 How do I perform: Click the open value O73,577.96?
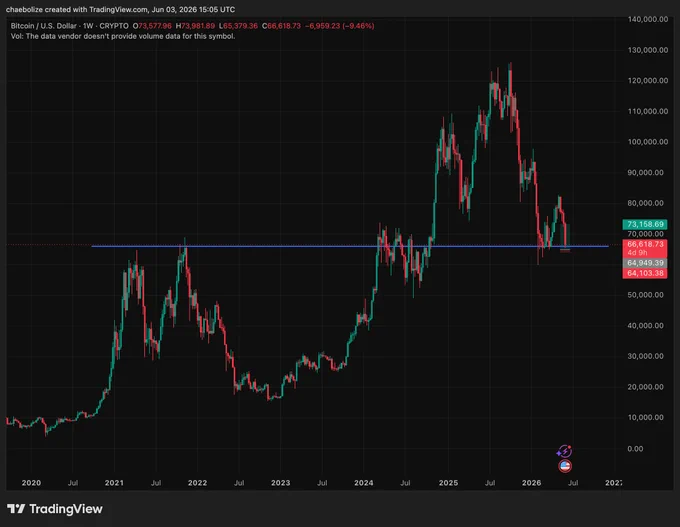(x=152, y=26)
